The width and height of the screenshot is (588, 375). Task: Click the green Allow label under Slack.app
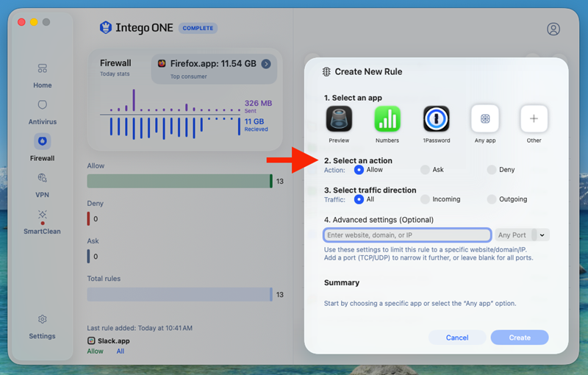coord(95,351)
